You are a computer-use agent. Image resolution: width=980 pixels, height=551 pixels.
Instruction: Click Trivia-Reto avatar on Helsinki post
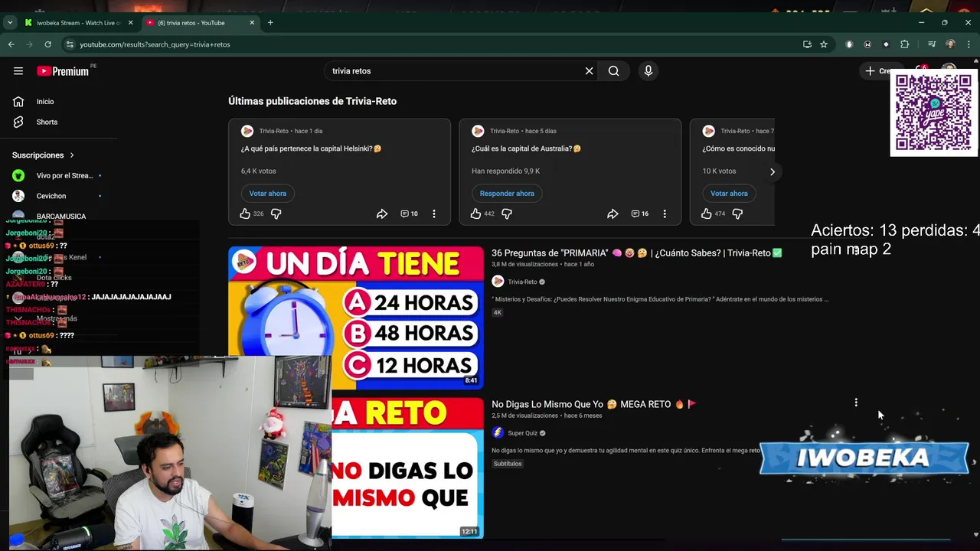[x=247, y=132]
